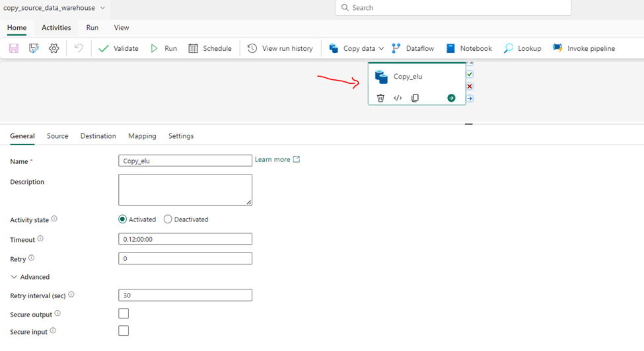644x351 pixels.
Task: Delete the Copy_elu activity with trash icon
Action: (380, 98)
